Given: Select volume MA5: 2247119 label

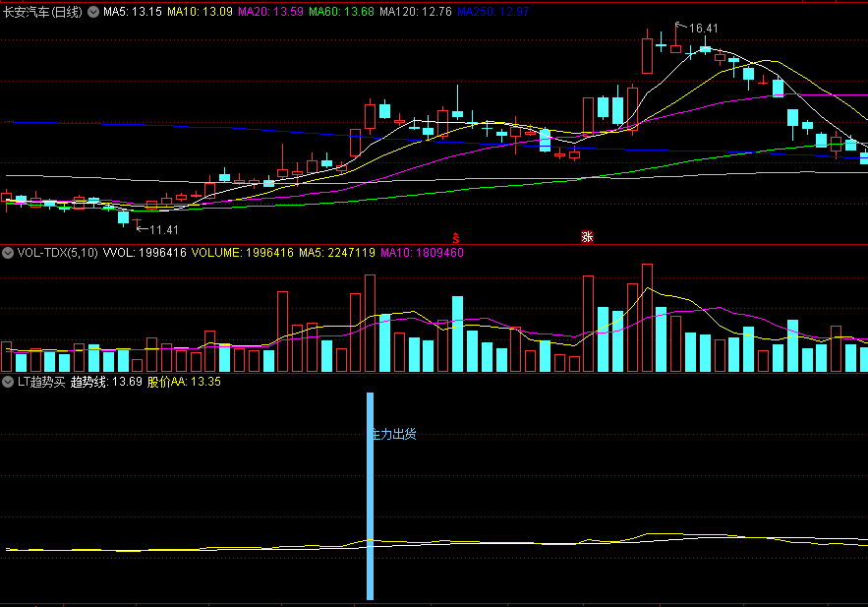Looking at the screenshot, I should tap(337, 253).
